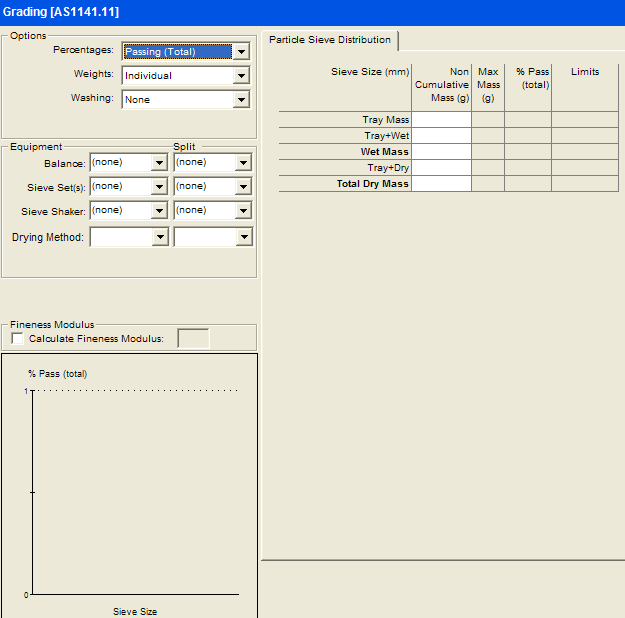Click the Tray Mass input cell
Viewport: 625px width, 618px height.
(441, 120)
